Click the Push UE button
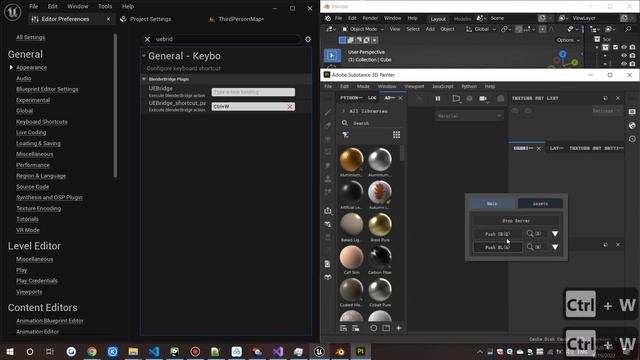The image size is (640, 360). [497, 234]
